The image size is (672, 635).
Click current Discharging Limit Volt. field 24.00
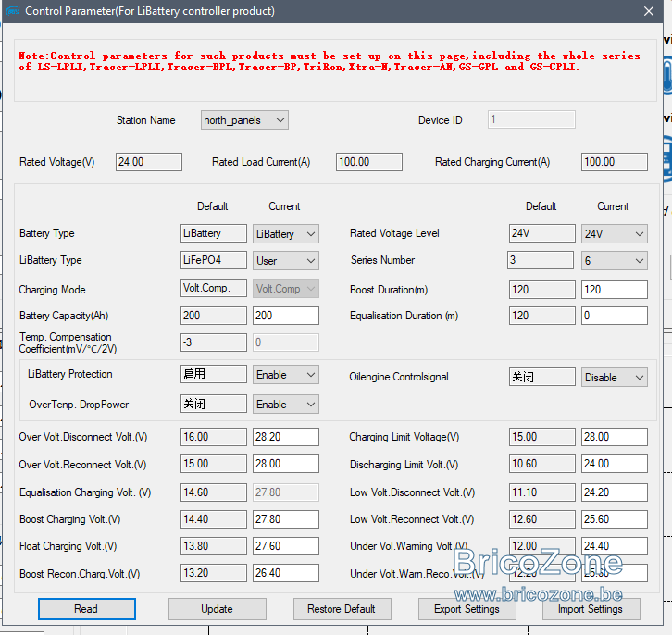click(x=614, y=464)
